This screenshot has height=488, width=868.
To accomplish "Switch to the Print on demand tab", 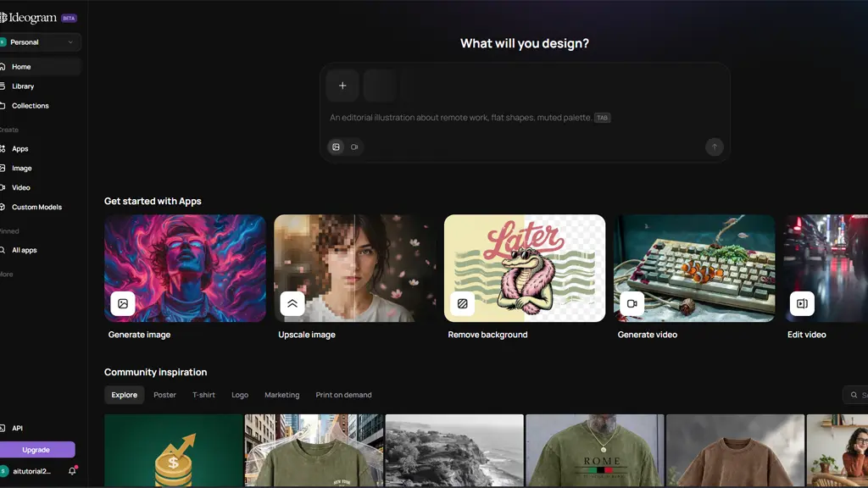I will coord(344,395).
